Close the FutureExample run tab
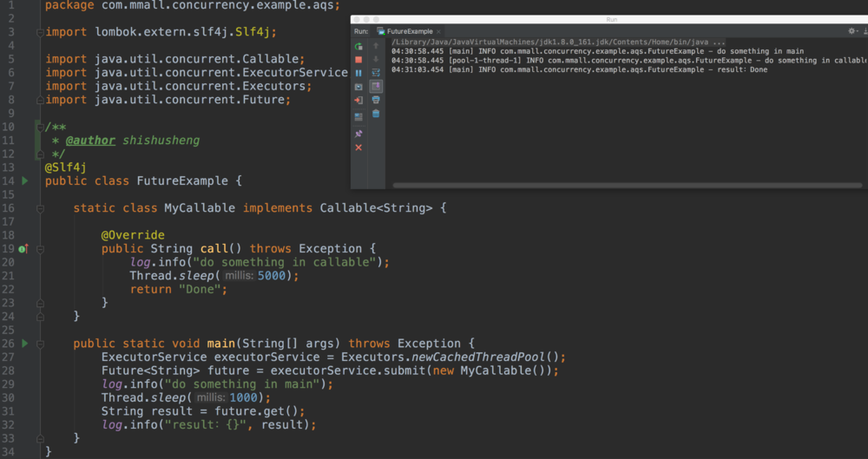868x459 pixels. pos(438,32)
